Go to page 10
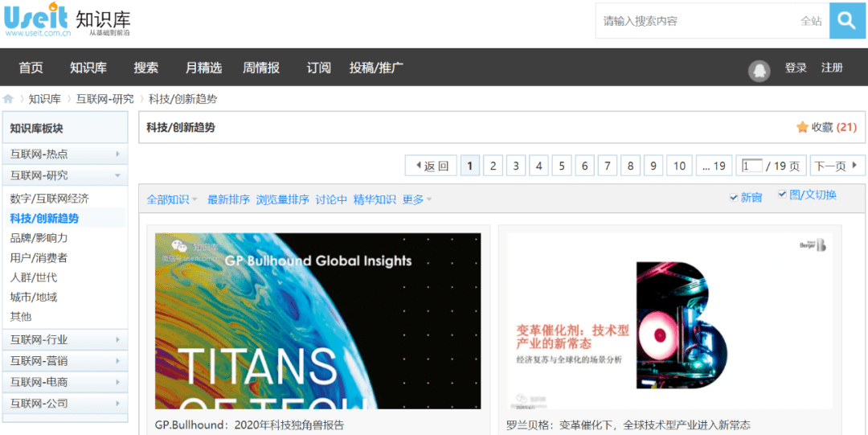This screenshot has width=868, height=435. click(679, 166)
